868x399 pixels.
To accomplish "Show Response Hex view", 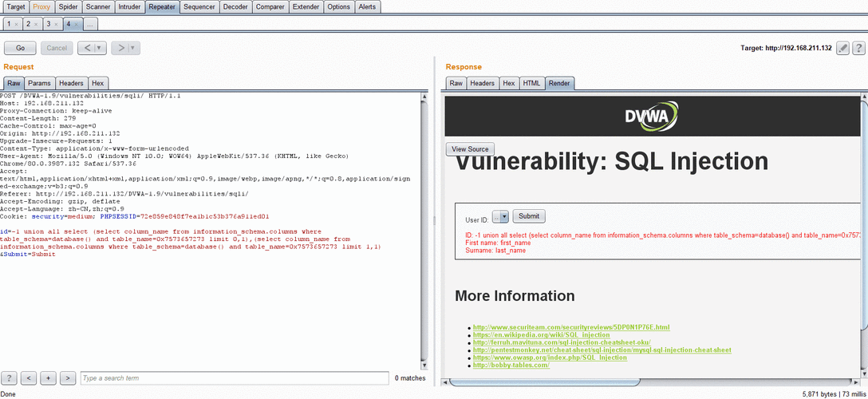I will tap(508, 83).
